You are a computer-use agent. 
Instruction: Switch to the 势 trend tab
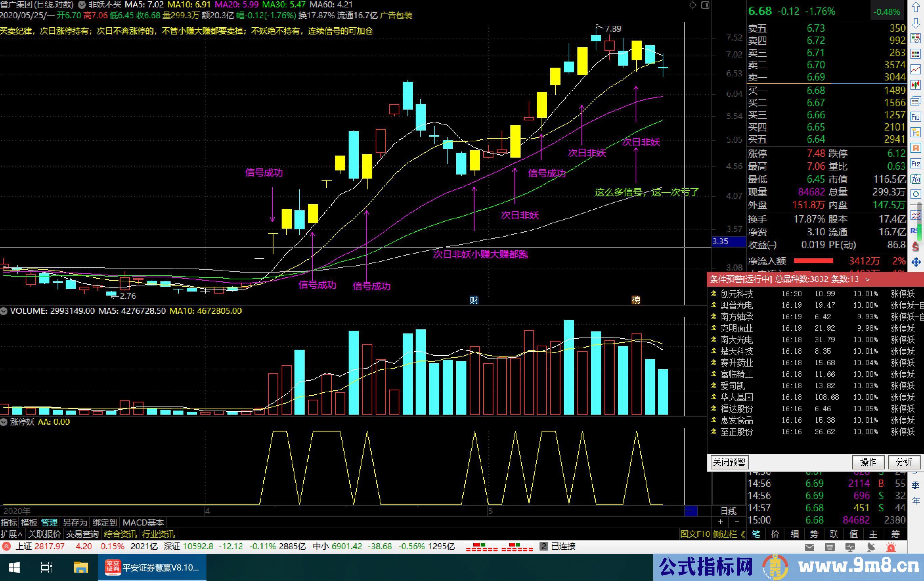815,534
